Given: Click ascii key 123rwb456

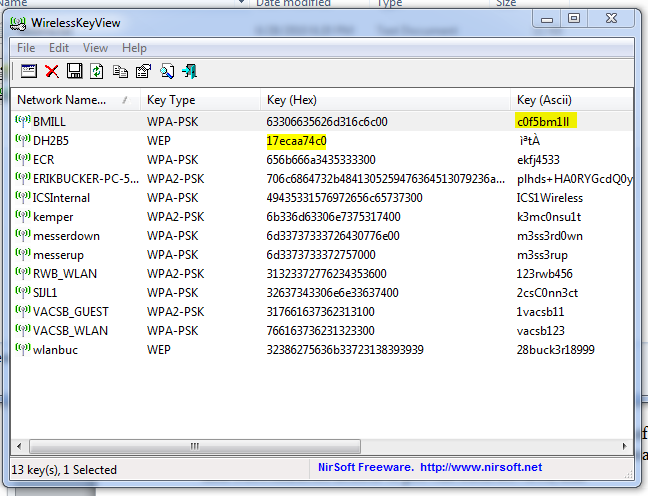Looking at the screenshot, I should tap(545, 274).
